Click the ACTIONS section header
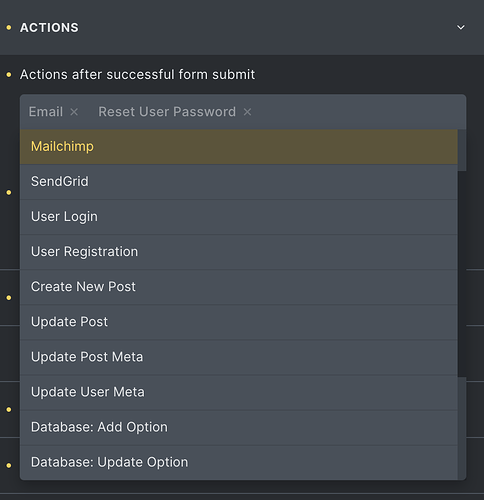Screen dimensions: 484x500 (49, 28)
